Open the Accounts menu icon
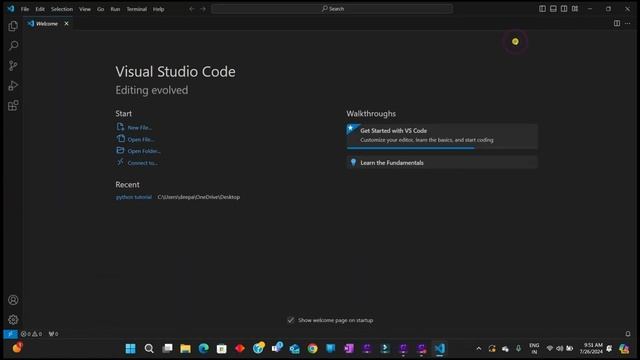This screenshot has width=640, height=360. [13, 300]
